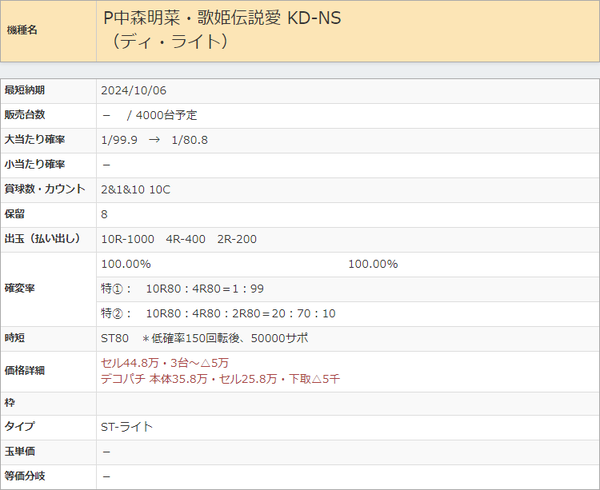The image size is (600, 490).
Task: Click the 価格詳細 row label
Action: [24, 370]
